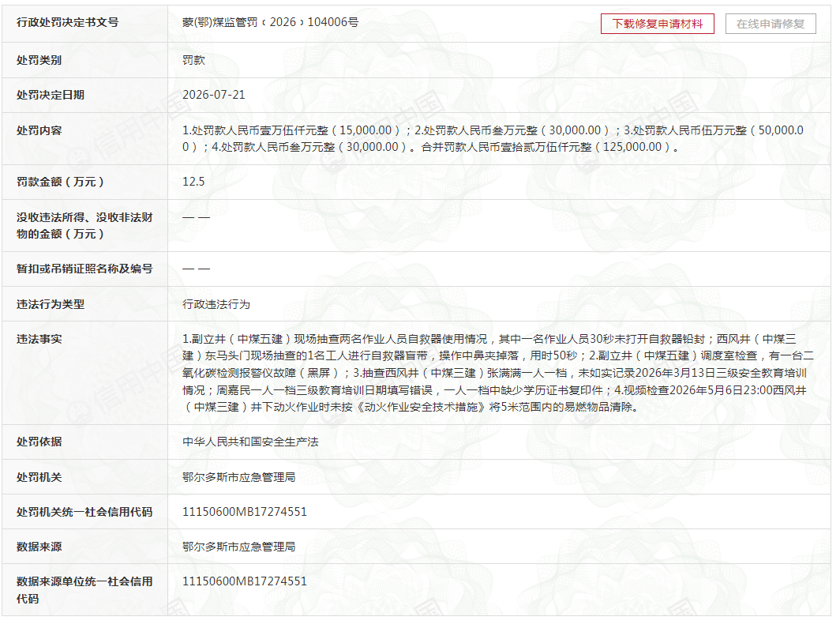
Task: Click the violation facts paragraph starting 1.副立井
Action: click(x=498, y=373)
